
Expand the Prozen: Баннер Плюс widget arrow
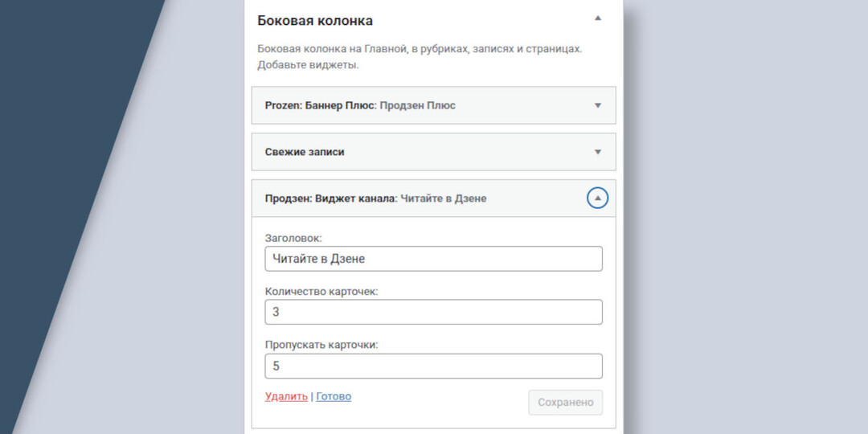(597, 105)
